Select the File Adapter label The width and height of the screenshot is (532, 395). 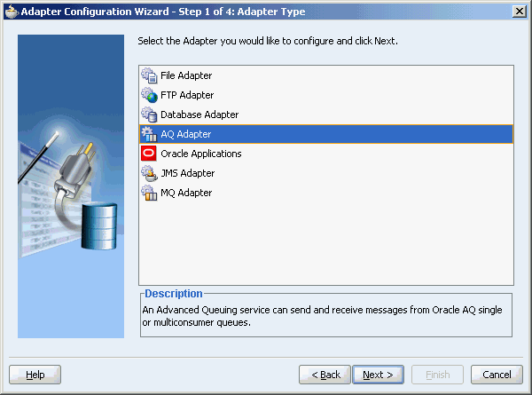[186, 75]
